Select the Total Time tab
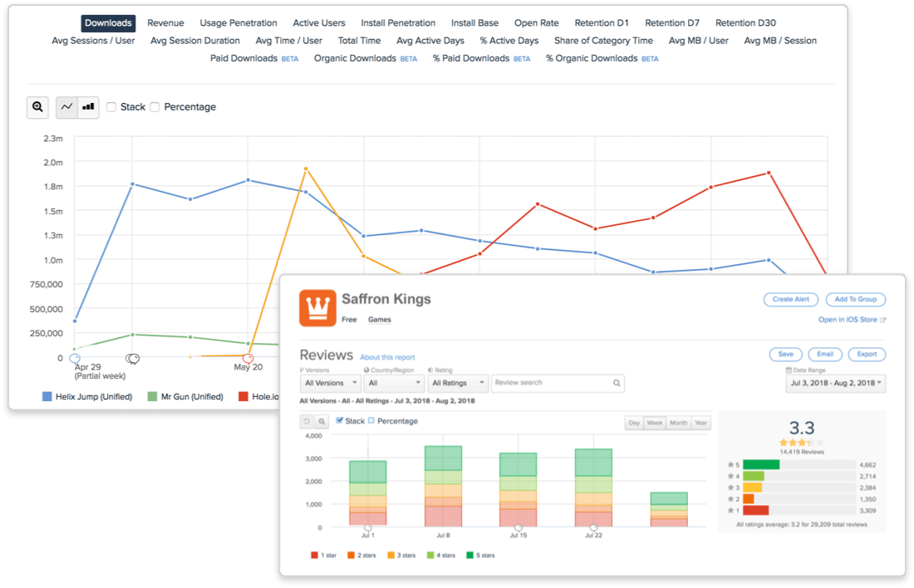Screen dimensions: 914x588 click(359, 41)
